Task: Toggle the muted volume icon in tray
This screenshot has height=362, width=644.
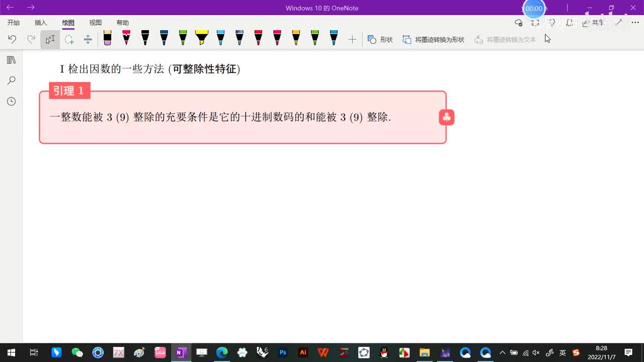Action: click(x=536, y=352)
